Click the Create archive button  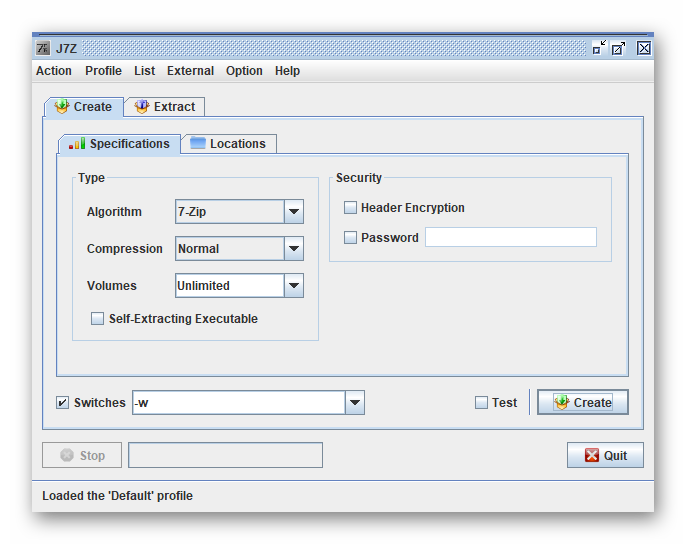[583, 402]
